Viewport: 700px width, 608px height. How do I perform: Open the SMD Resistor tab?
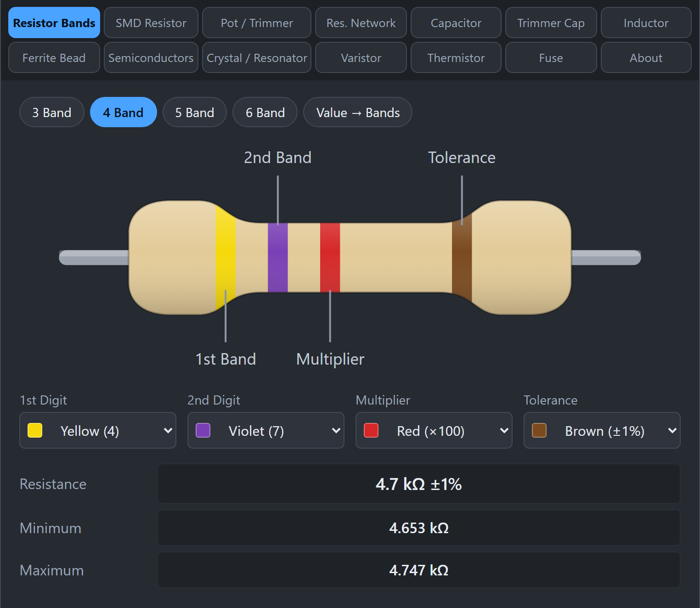pos(151,23)
